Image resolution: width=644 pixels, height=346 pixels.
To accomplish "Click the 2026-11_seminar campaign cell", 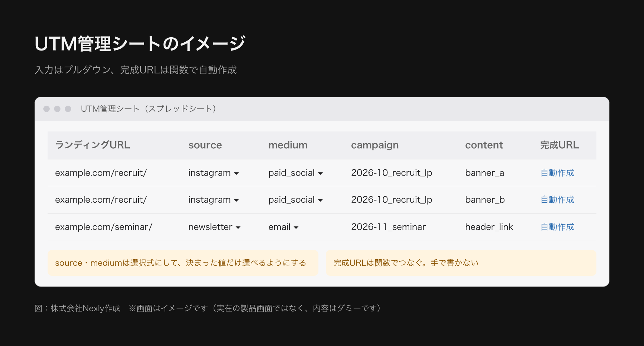I will click(x=388, y=227).
